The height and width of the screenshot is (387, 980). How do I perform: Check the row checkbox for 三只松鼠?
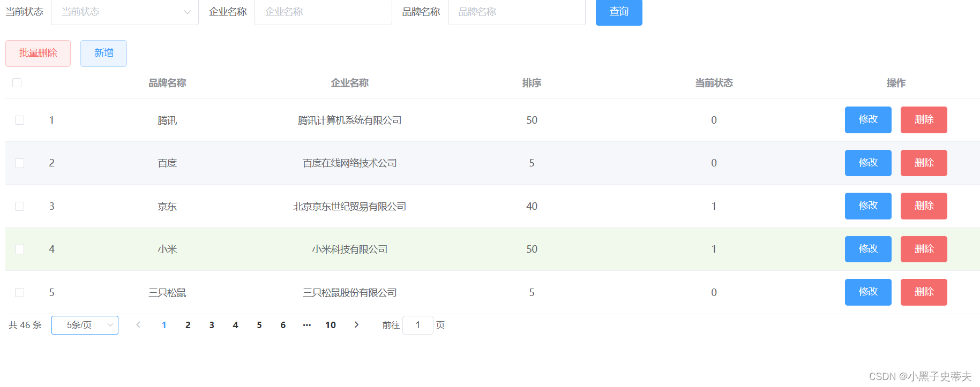(x=20, y=292)
